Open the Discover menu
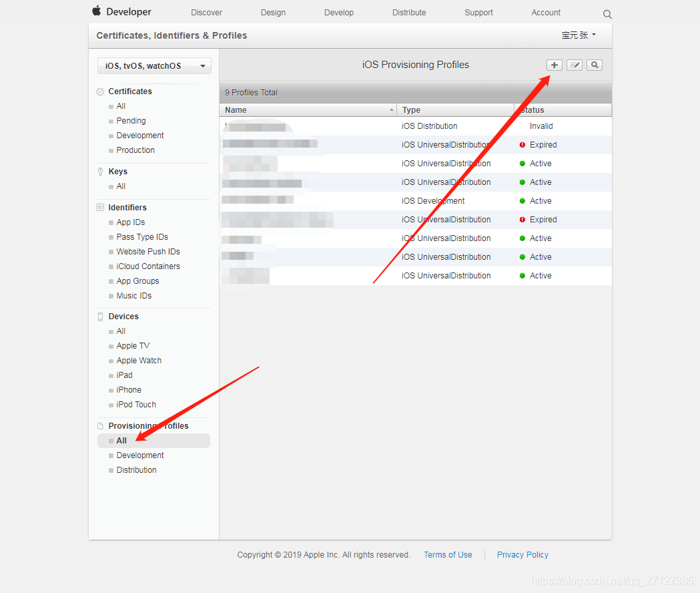This screenshot has height=593, width=700. [206, 13]
